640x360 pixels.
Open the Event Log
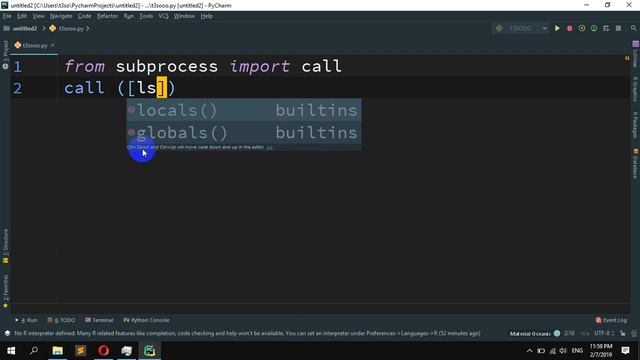coord(611,320)
